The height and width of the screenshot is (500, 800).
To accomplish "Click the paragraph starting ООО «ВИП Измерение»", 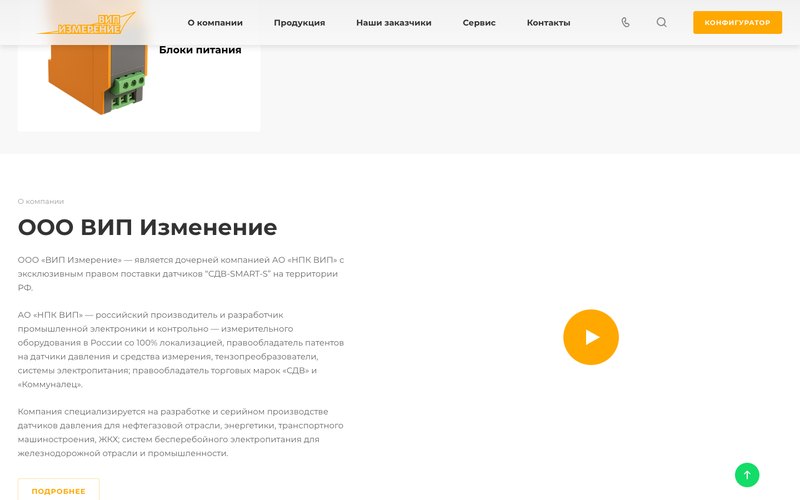I will click(181, 273).
